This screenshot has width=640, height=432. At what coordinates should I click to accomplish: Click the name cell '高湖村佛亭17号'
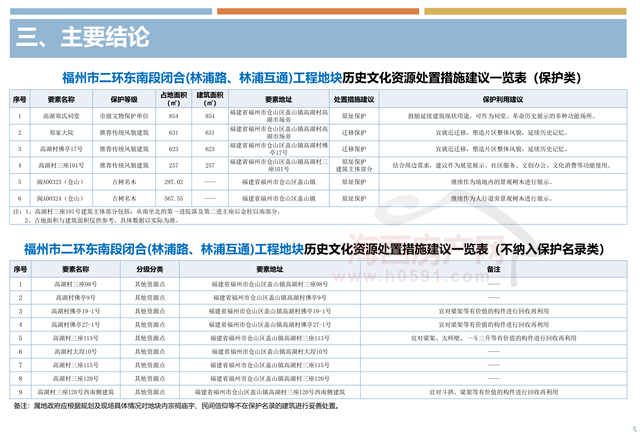(x=61, y=149)
